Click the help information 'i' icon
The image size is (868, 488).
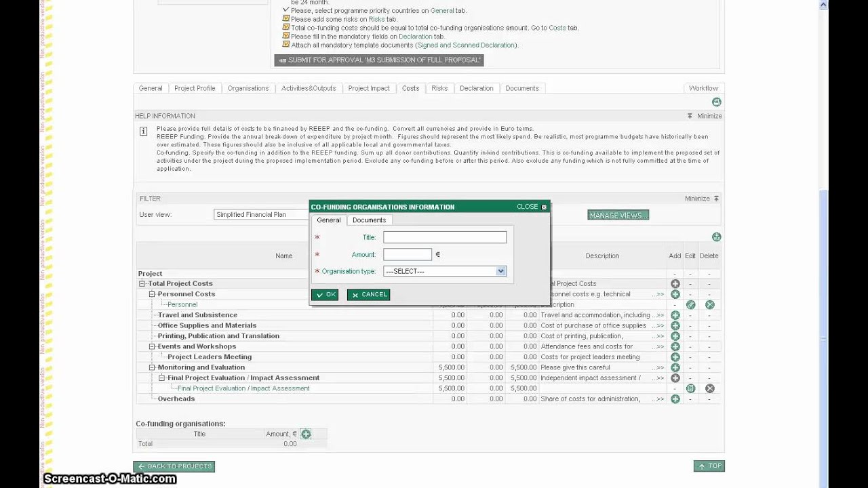click(x=143, y=131)
